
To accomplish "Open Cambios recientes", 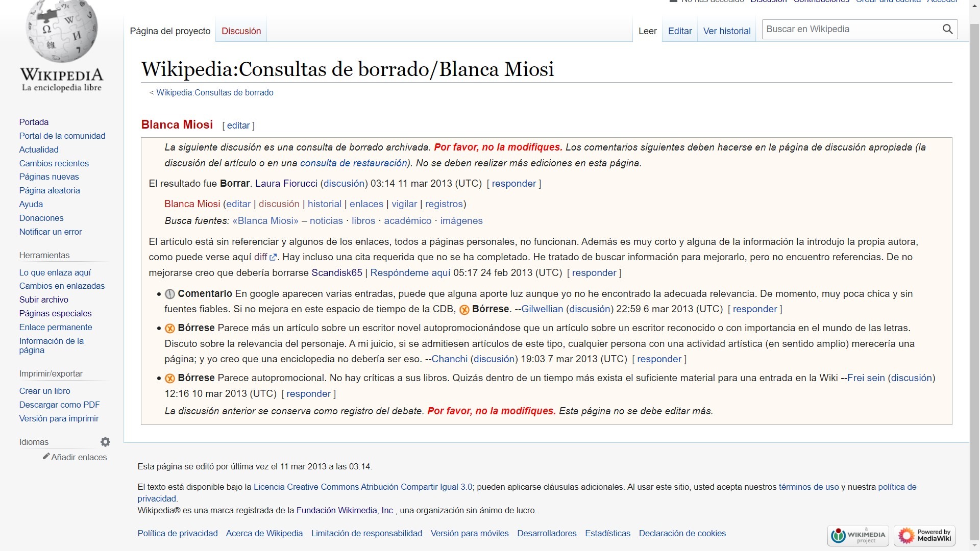I will (54, 163).
